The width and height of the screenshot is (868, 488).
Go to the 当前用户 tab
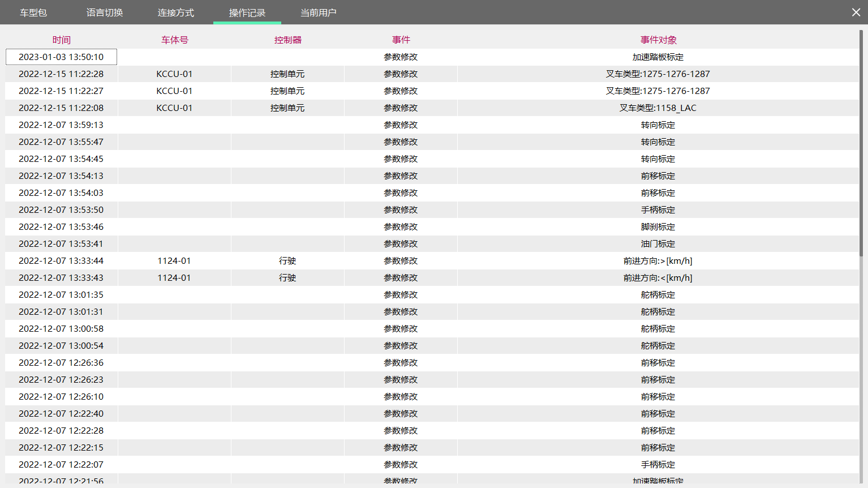[319, 12]
